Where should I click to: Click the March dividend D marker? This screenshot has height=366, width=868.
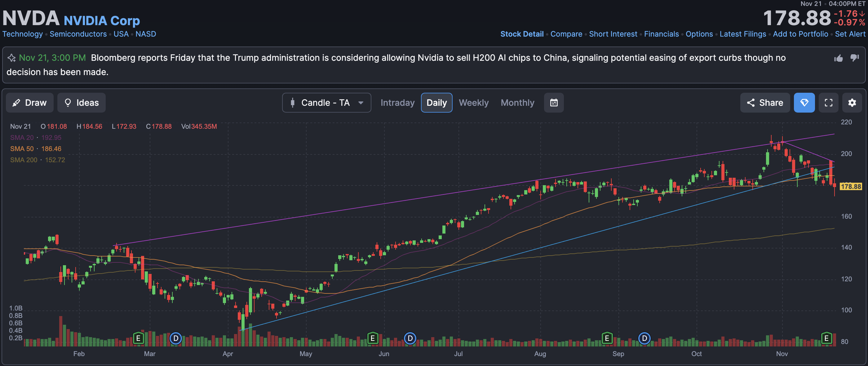[x=175, y=338]
